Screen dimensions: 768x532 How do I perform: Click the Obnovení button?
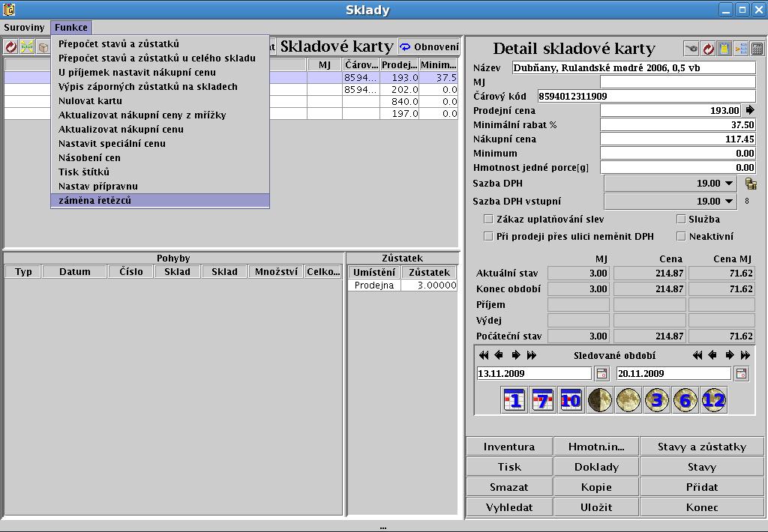(429, 47)
